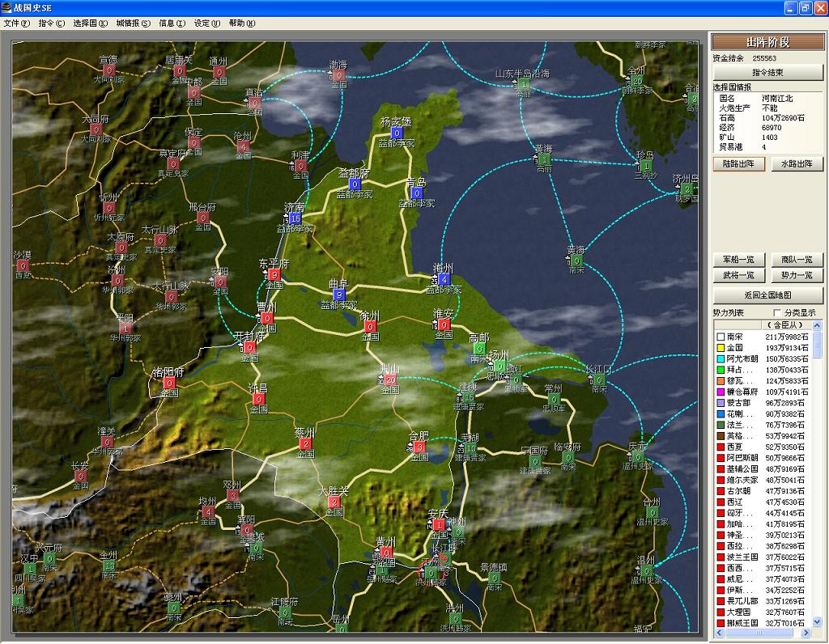Image resolution: width=829 pixels, height=644 pixels.
Task: Select the red 许昌 city marker
Action: 258,399
